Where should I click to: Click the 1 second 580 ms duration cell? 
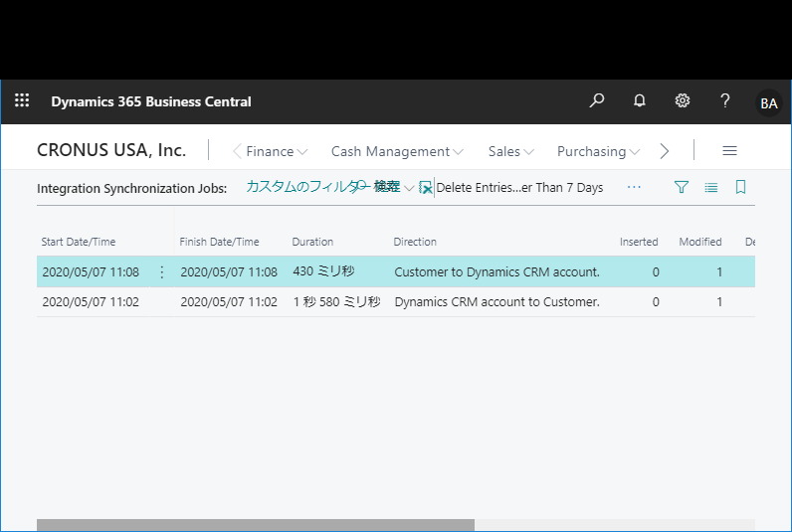(337, 302)
